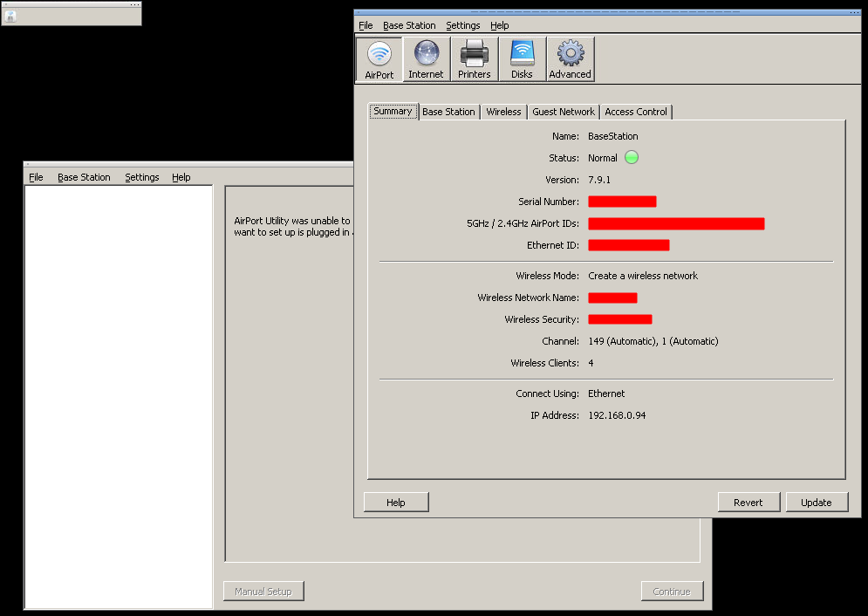Switch to the Access Control tab
The height and width of the screenshot is (616, 868).
coord(635,112)
